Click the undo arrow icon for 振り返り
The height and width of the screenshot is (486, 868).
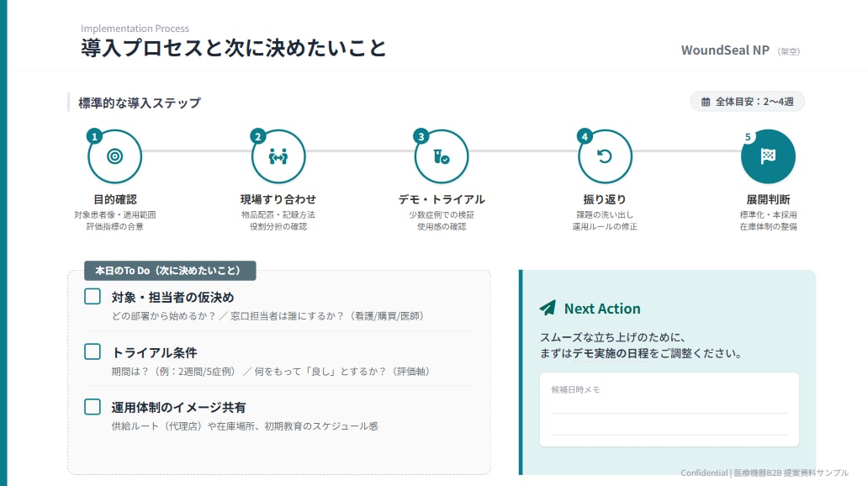tap(605, 156)
